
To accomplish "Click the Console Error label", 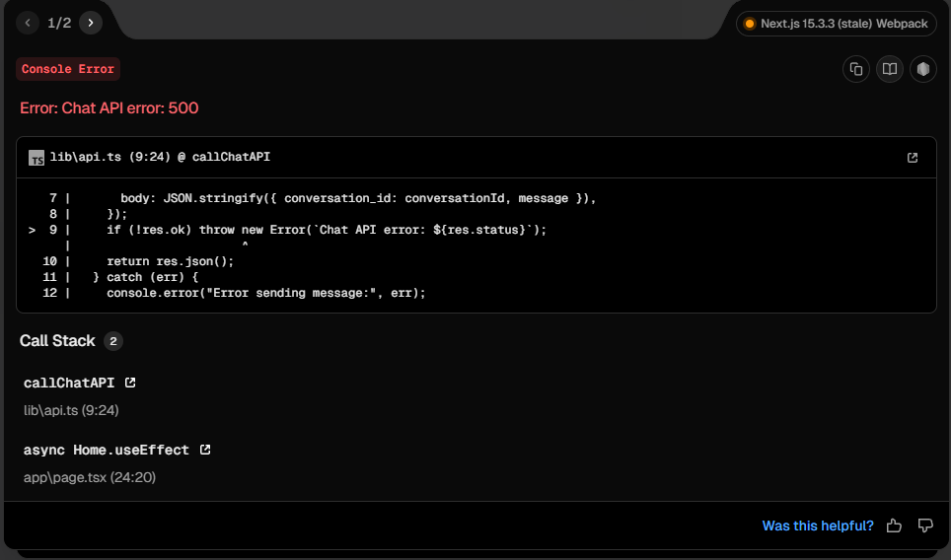I will click(x=68, y=69).
